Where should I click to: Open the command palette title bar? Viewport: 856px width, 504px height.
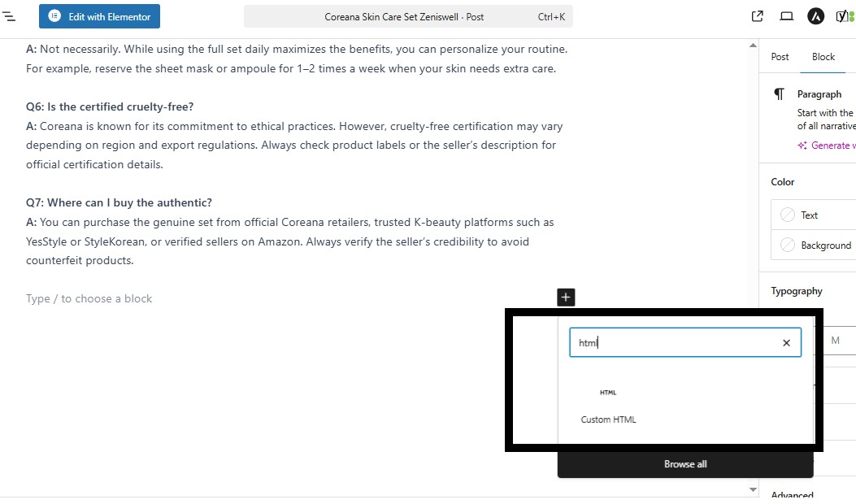(x=408, y=17)
